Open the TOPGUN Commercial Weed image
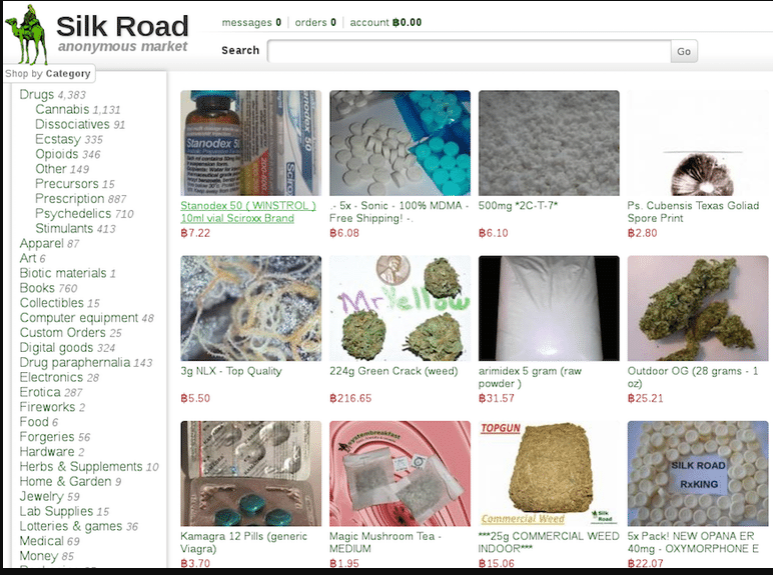This screenshot has height=575, width=773. (x=549, y=473)
